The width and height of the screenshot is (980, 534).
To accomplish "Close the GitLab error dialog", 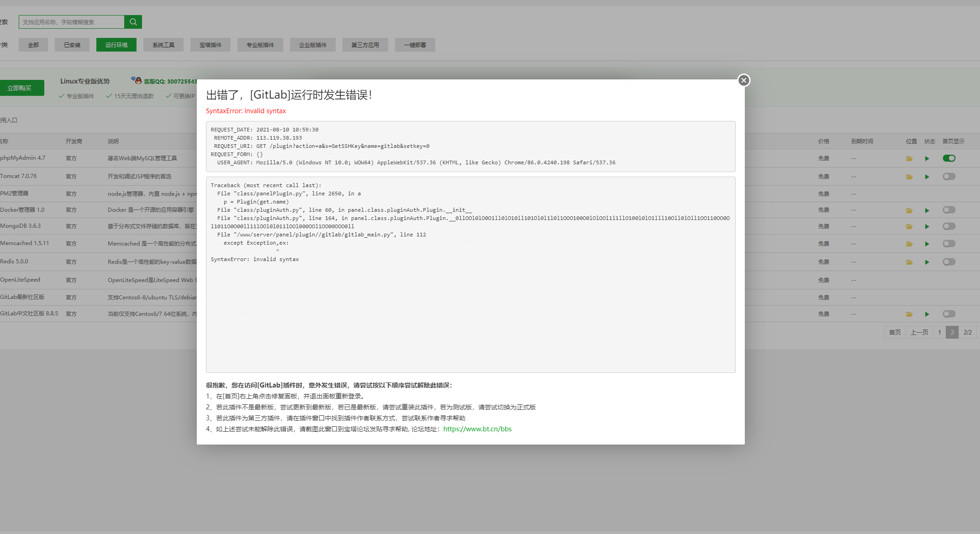I will point(744,80).
